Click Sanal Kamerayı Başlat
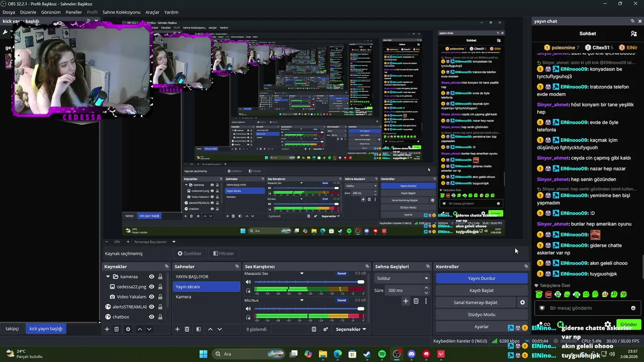 coord(475,303)
